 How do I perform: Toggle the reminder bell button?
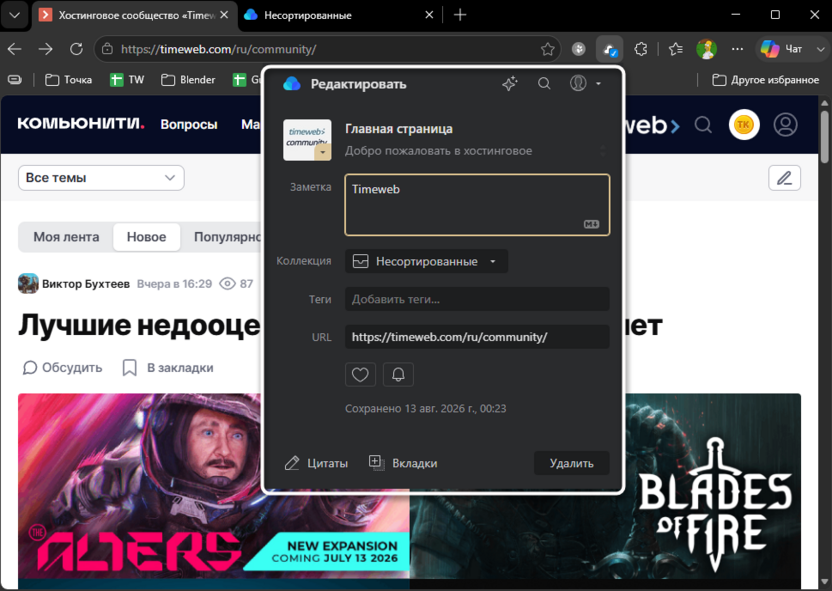(x=398, y=375)
